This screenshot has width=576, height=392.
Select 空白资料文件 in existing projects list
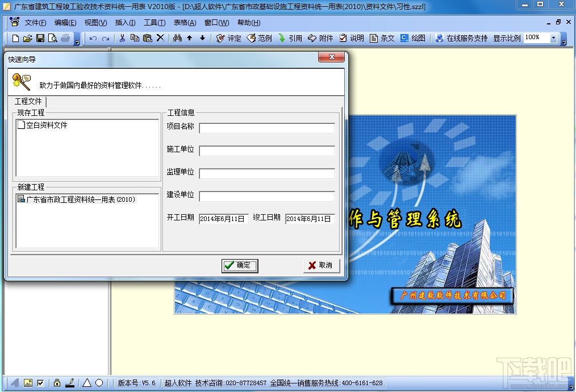(43, 125)
